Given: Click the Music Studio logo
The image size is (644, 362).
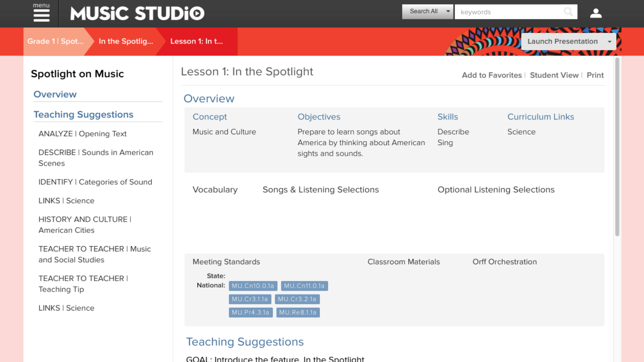Looking at the screenshot, I should click(137, 13).
